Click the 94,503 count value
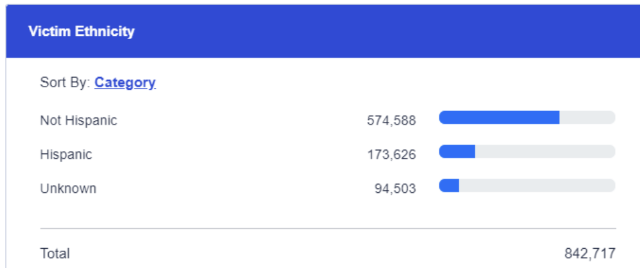 coord(395,188)
